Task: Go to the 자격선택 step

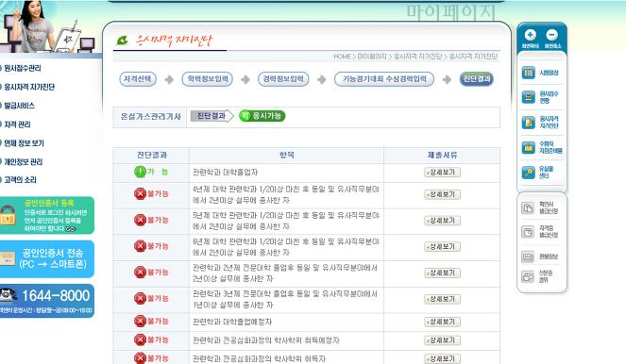Action: [x=138, y=79]
